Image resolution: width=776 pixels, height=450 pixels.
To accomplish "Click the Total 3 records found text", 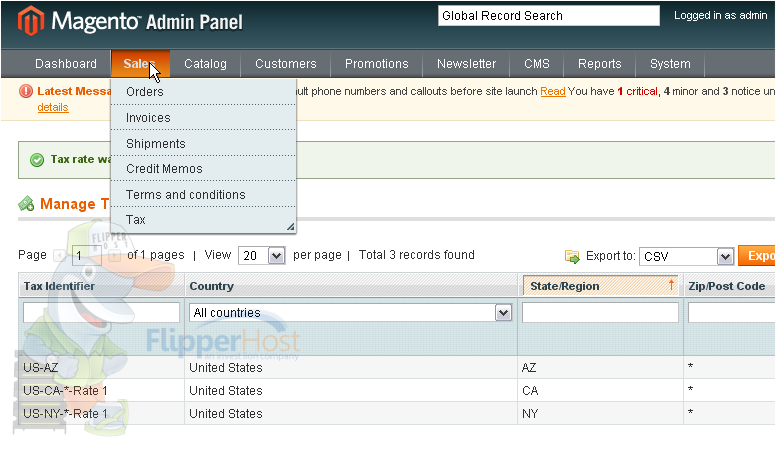I will 417,255.
